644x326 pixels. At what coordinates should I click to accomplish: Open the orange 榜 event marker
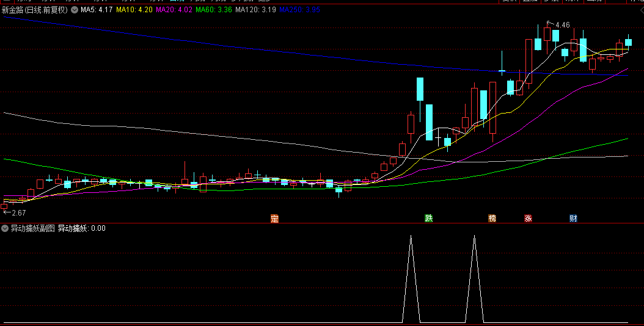(x=492, y=219)
